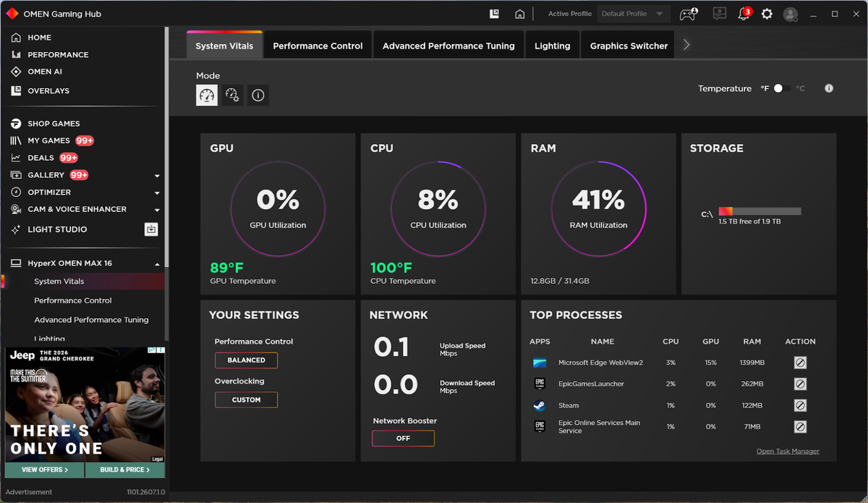
Task: Switch to the Performance Control tab
Action: tap(318, 46)
